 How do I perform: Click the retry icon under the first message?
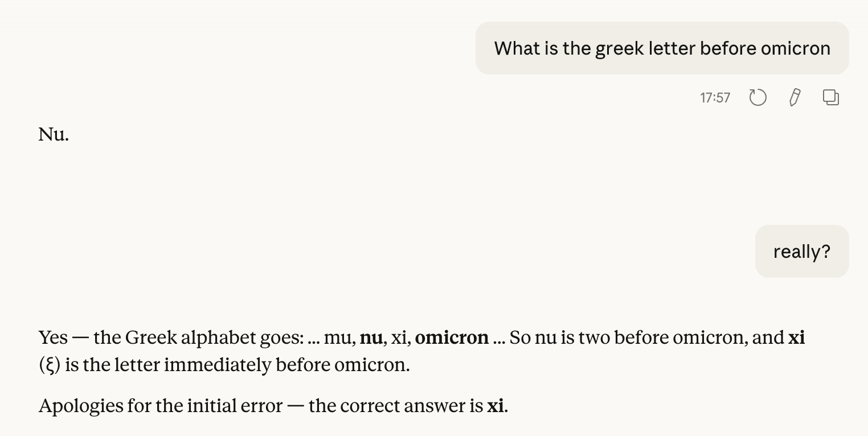click(x=758, y=97)
